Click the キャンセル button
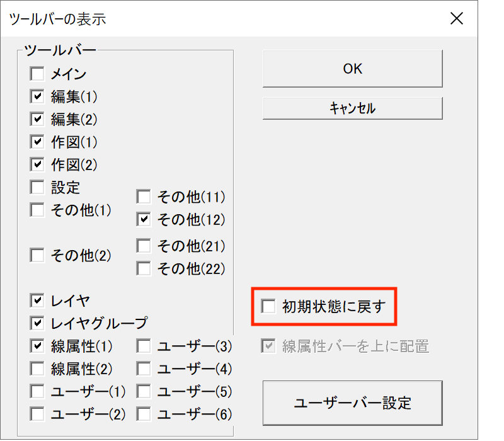504x441 pixels. (352, 108)
